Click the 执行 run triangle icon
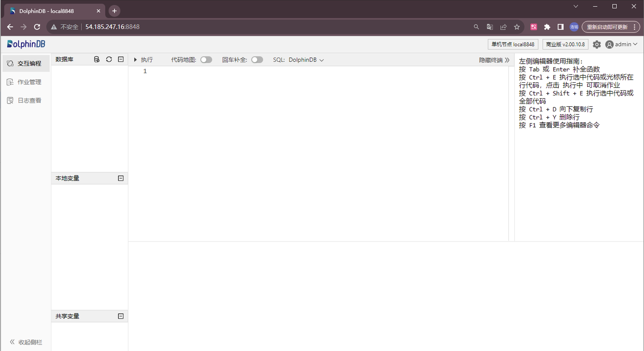 (x=136, y=60)
